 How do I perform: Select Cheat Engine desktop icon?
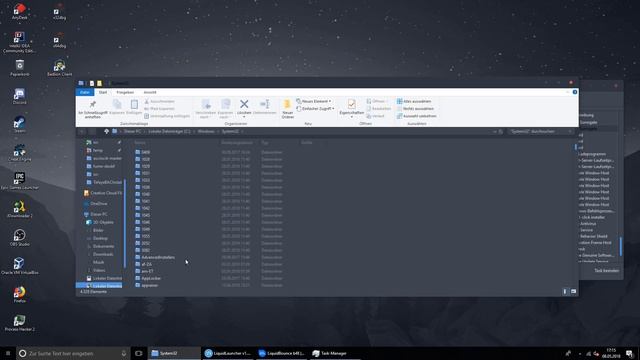tap(19, 153)
